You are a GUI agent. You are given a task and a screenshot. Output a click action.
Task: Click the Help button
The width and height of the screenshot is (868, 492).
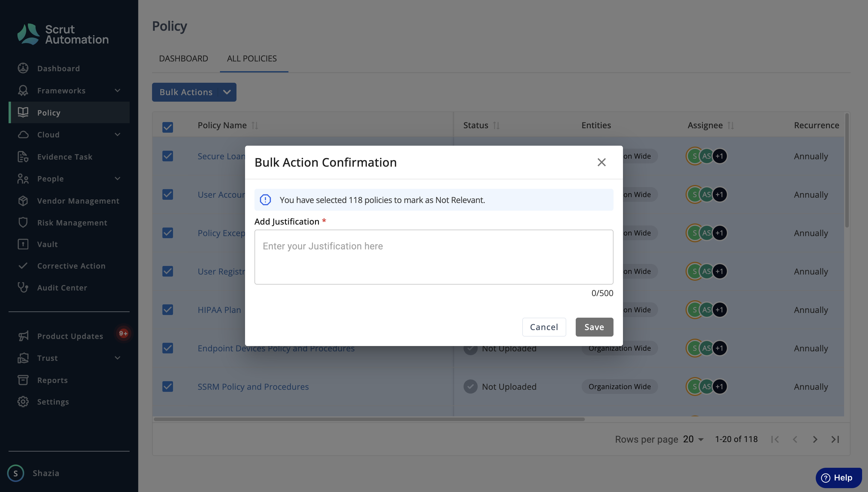tap(839, 478)
